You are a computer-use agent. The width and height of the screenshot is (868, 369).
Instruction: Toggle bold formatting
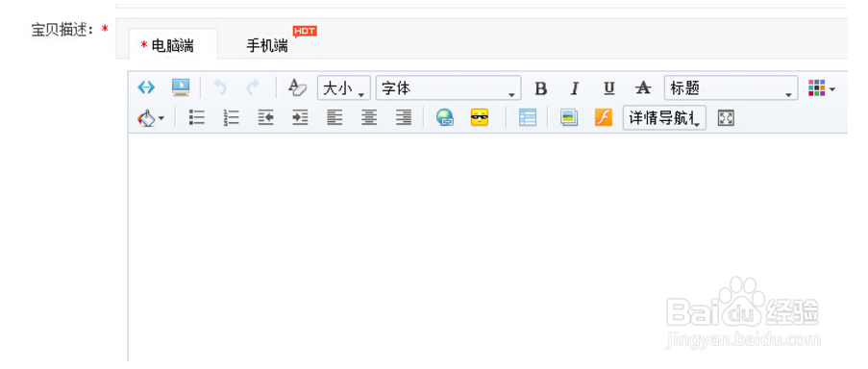click(541, 88)
